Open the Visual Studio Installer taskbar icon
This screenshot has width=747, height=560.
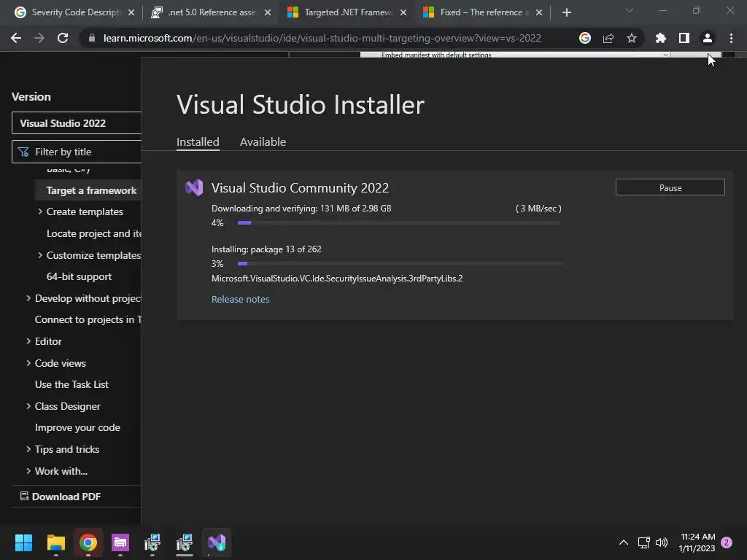[217, 542]
